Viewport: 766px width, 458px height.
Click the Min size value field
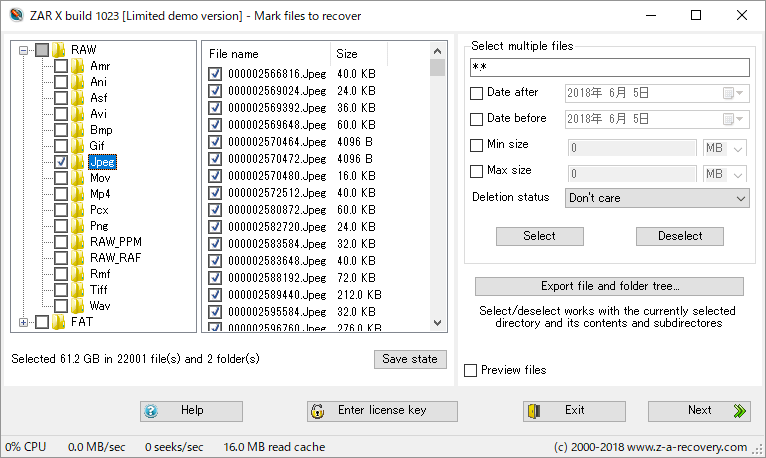pos(633,148)
